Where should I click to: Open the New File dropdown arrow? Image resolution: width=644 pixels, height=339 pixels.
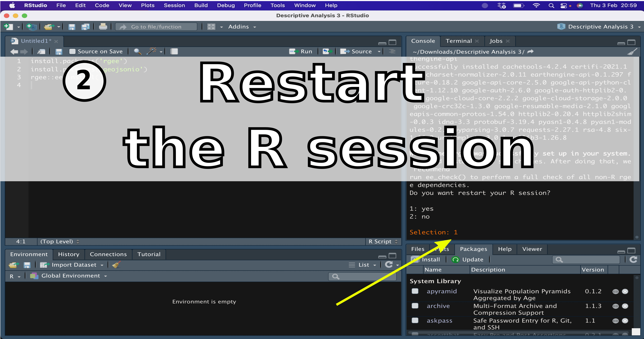coord(19,27)
